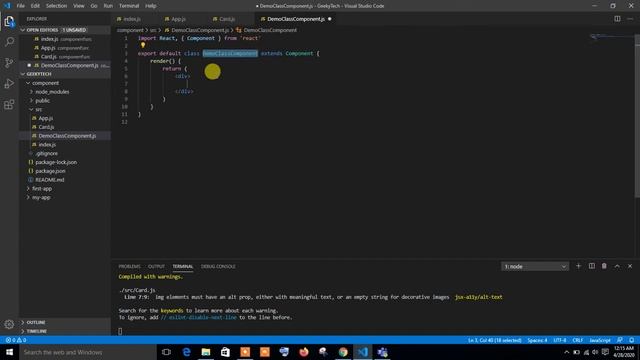Click the Windows search box

(x=88, y=352)
